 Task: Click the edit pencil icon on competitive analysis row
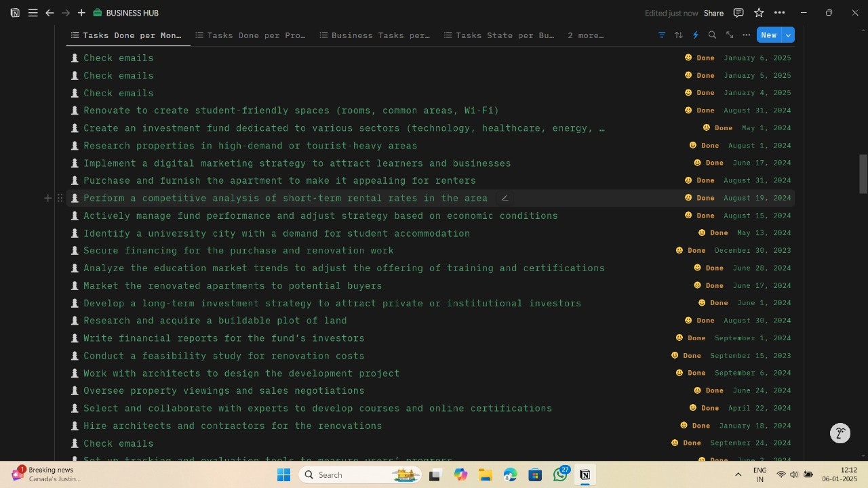click(x=505, y=198)
